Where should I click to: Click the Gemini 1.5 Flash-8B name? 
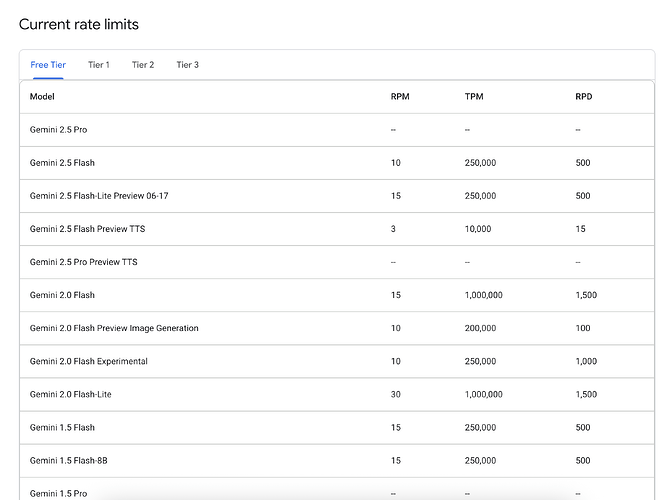point(68,461)
